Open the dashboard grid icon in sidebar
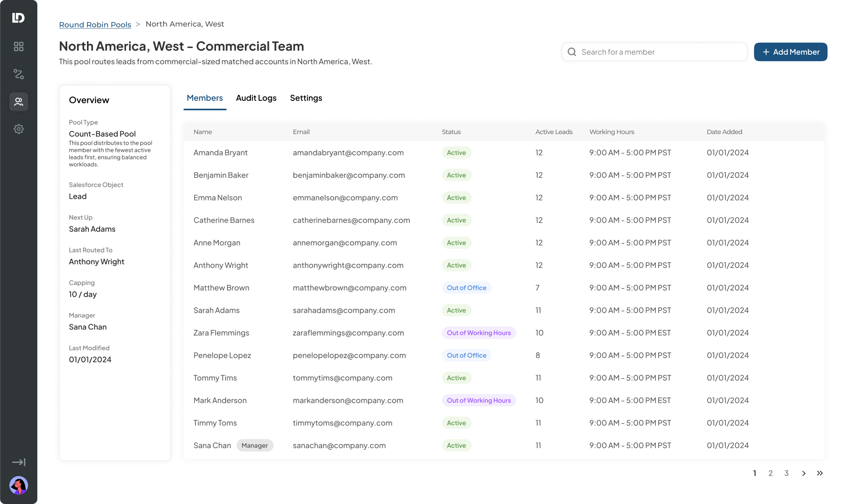This screenshot has height=504, width=848. [19, 46]
